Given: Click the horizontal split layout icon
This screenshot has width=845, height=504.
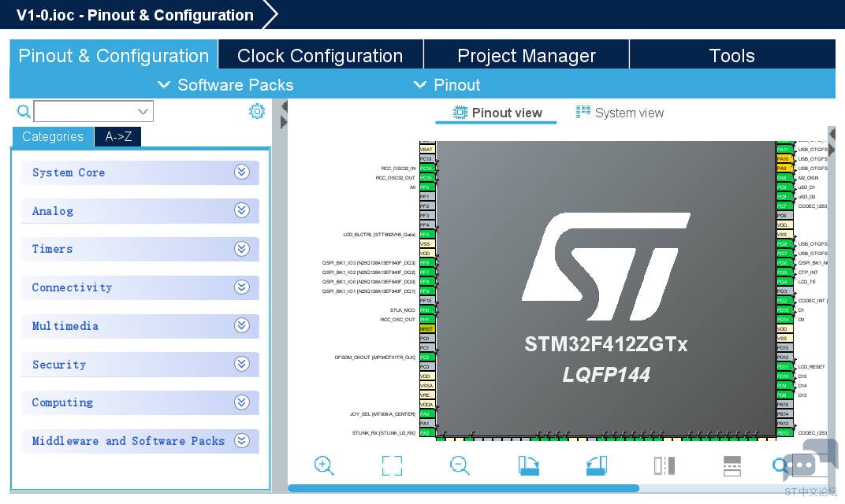Looking at the screenshot, I should [731, 465].
